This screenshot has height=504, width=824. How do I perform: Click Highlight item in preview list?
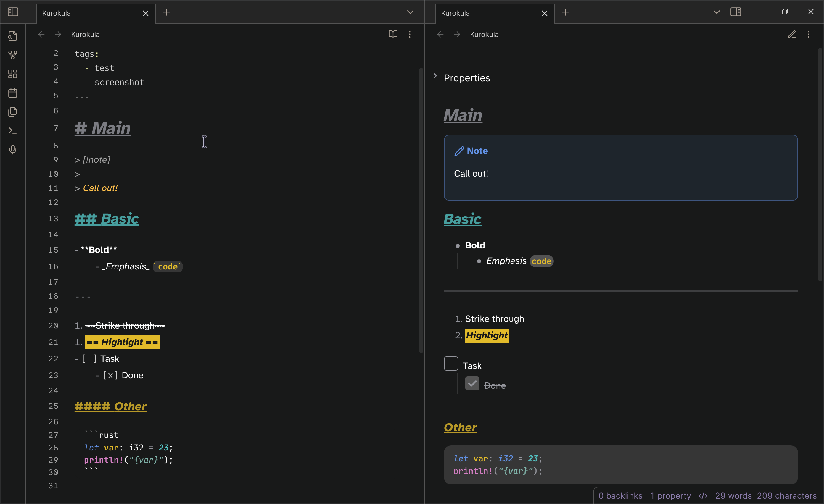coord(487,335)
